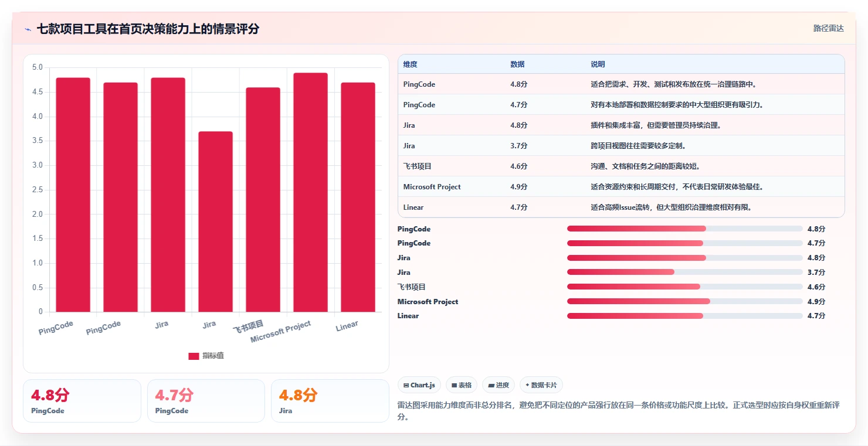Open the 4.8分 PingCode data card
The width and height of the screenshot is (868, 446).
pyautogui.click(x=82, y=401)
